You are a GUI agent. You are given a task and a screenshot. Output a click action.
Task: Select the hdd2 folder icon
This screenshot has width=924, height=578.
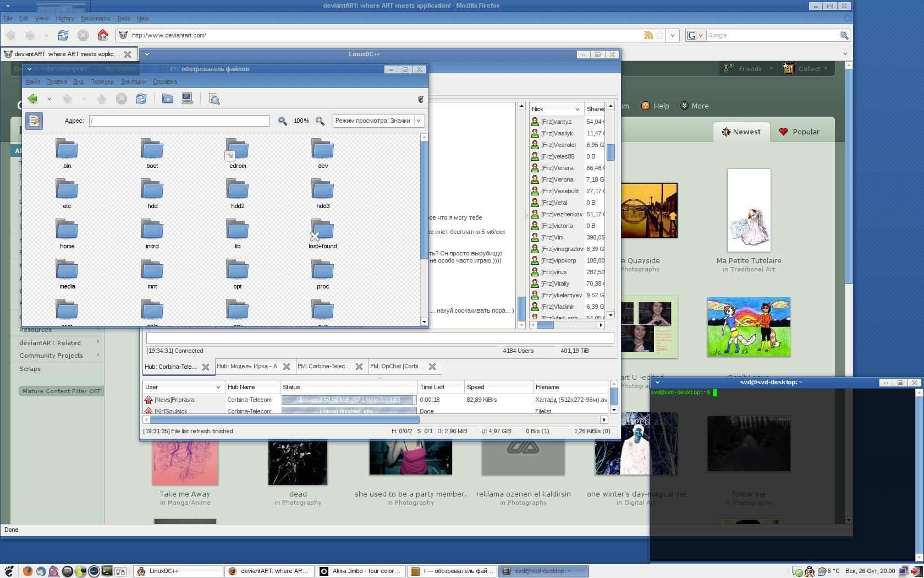pyautogui.click(x=238, y=189)
